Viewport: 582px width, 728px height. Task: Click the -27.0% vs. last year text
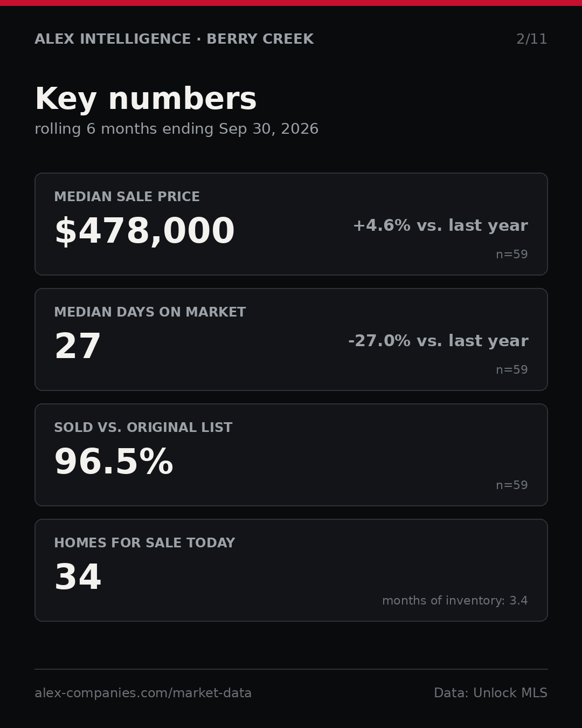(438, 341)
